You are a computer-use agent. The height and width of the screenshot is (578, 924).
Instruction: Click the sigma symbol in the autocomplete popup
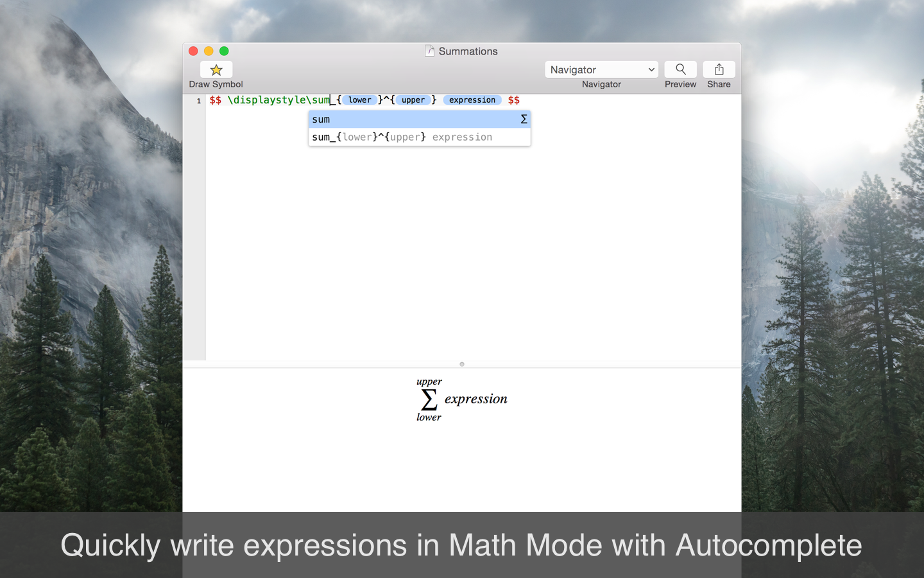524,119
